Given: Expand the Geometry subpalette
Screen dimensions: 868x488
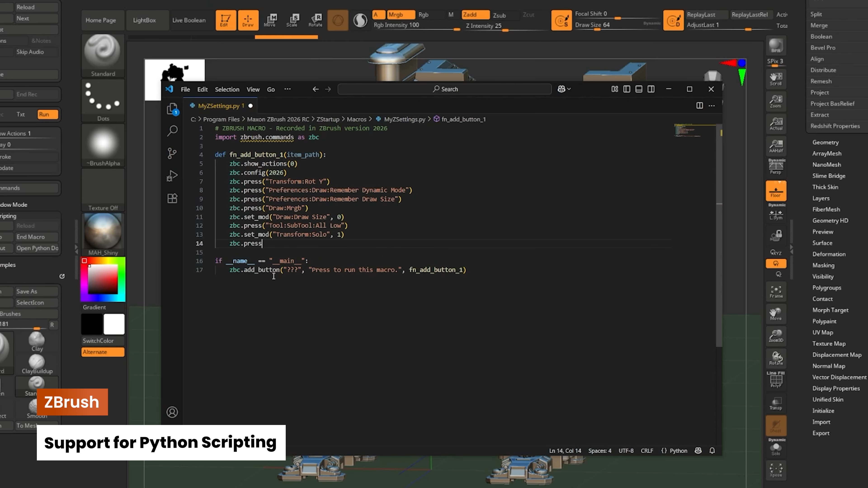Looking at the screenshot, I should point(825,143).
